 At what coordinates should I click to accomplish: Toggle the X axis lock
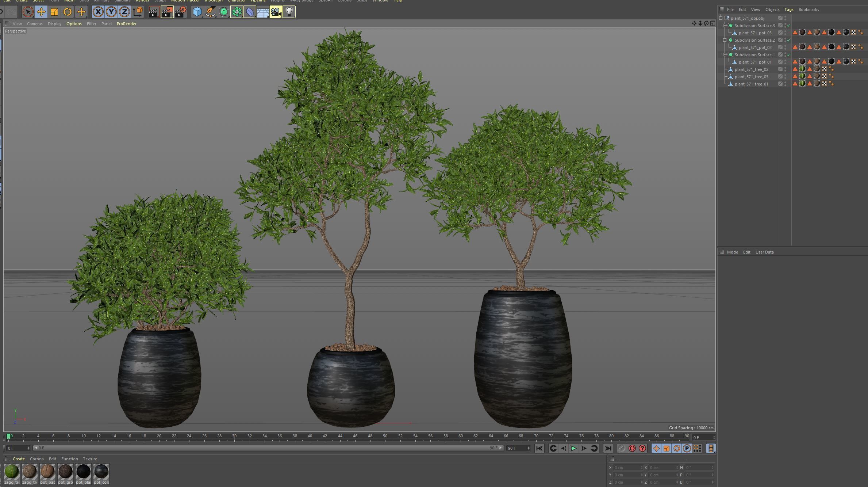tap(98, 12)
